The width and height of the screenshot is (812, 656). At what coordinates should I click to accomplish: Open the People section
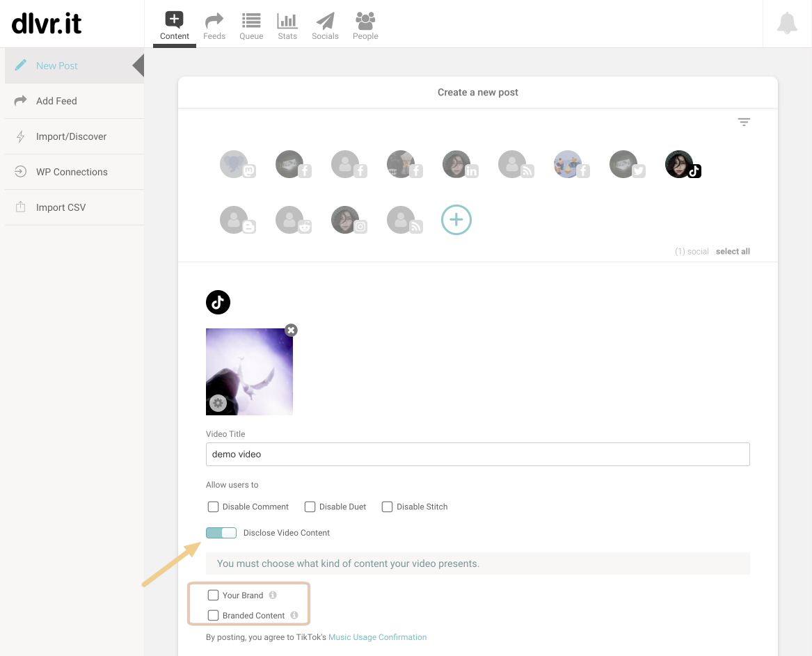pyautogui.click(x=365, y=26)
